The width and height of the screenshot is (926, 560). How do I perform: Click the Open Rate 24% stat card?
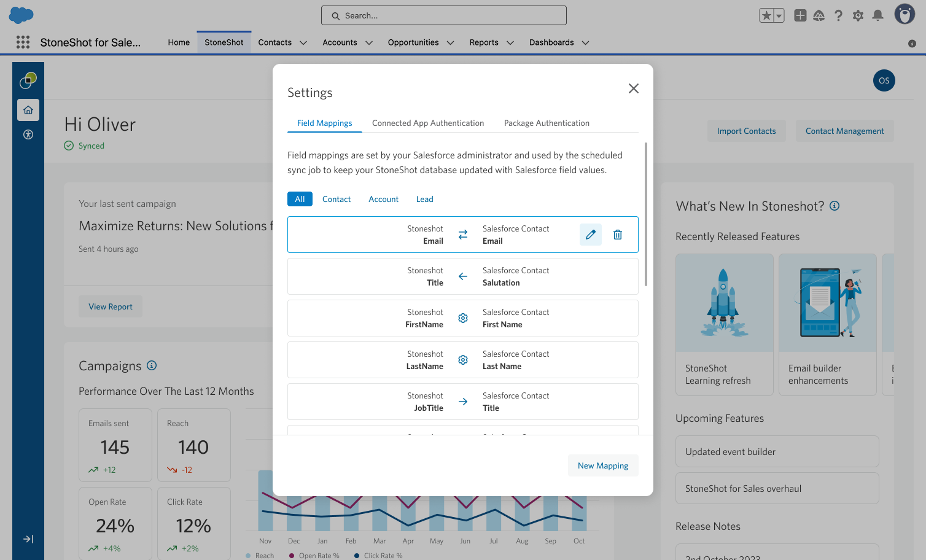[115, 524]
